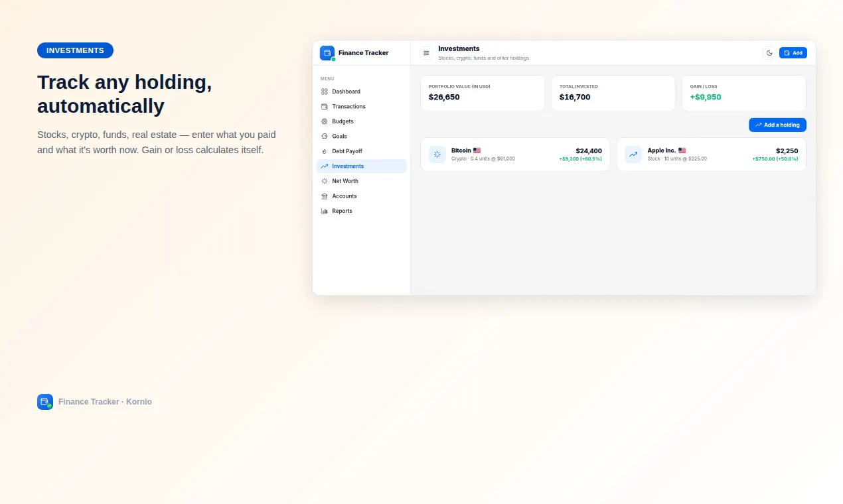Open Transactions in the sidebar
Viewport: 843px width, 504px height.
(361, 106)
